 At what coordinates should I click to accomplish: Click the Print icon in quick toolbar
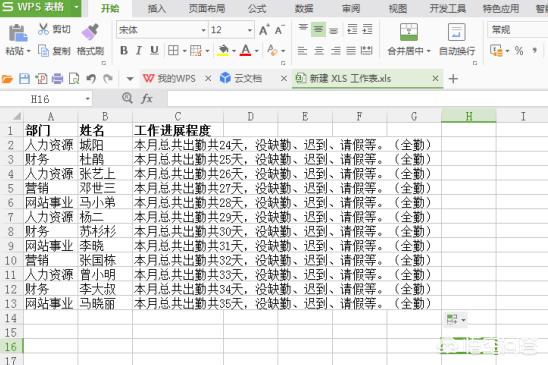pyautogui.click(x=57, y=79)
